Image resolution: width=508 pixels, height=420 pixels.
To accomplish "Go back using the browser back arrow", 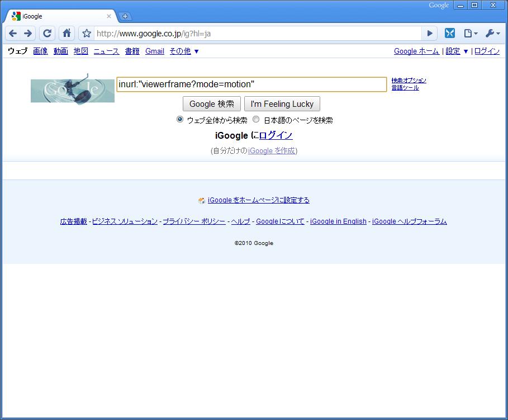I will tap(13, 33).
